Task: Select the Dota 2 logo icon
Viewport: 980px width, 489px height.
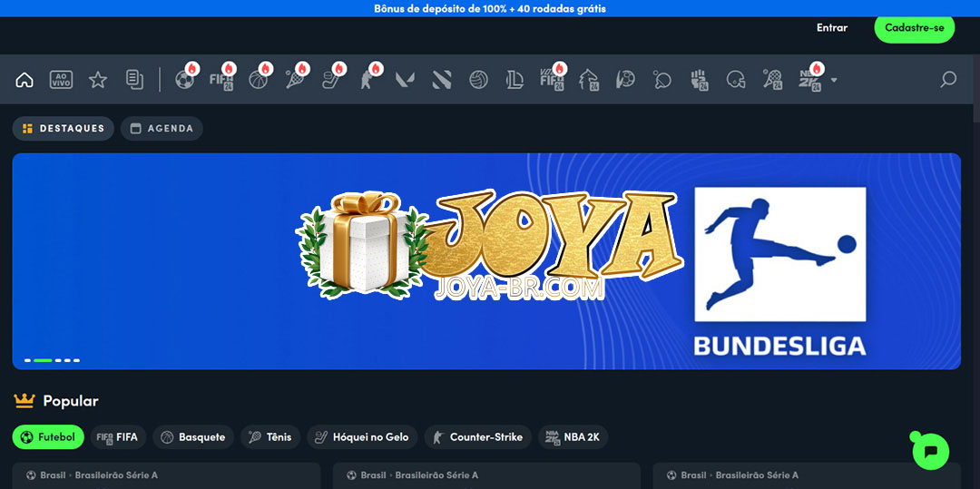Action: (x=442, y=80)
